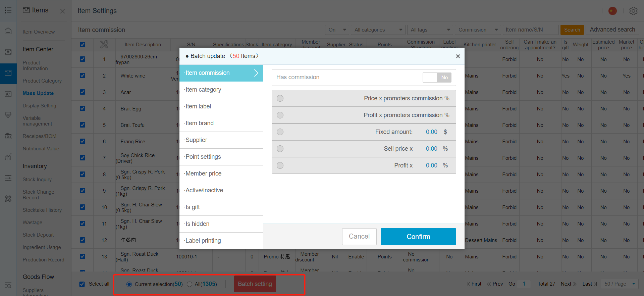Select Price x promoters commission % option
This screenshot has height=296, width=644.
280,98
